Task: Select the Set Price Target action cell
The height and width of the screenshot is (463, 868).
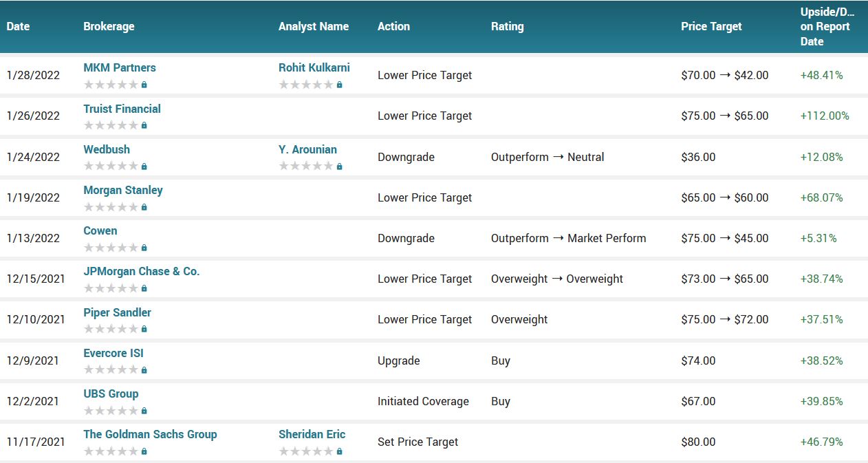Action: (417, 442)
